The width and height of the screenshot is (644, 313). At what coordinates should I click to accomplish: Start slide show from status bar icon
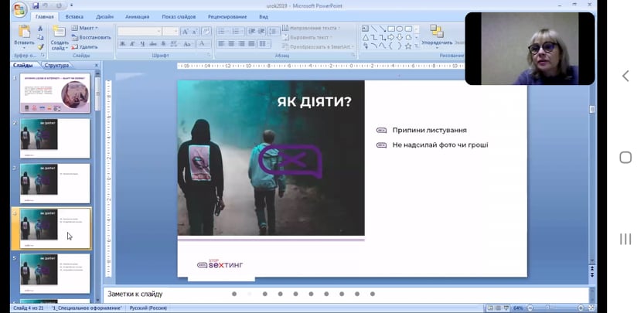point(506,308)
